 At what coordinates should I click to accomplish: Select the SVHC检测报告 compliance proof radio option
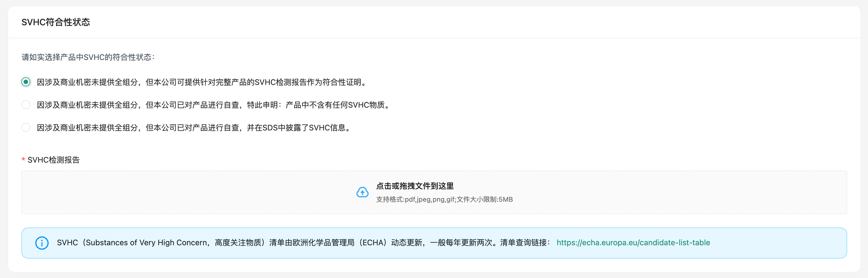pos(26,82)
